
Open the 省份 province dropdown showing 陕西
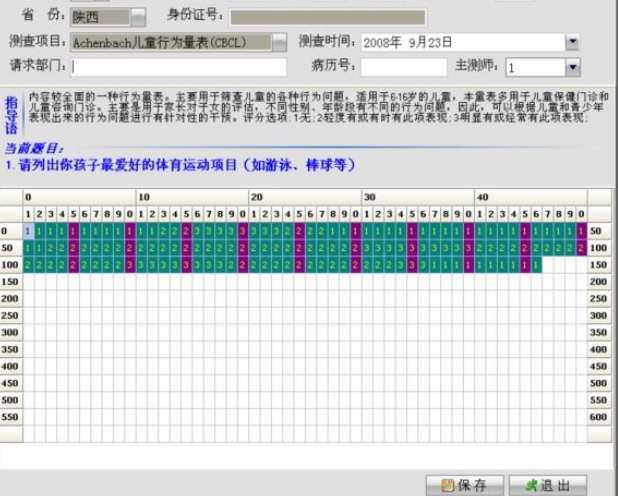pyautogui.click(x=138, y=17)
